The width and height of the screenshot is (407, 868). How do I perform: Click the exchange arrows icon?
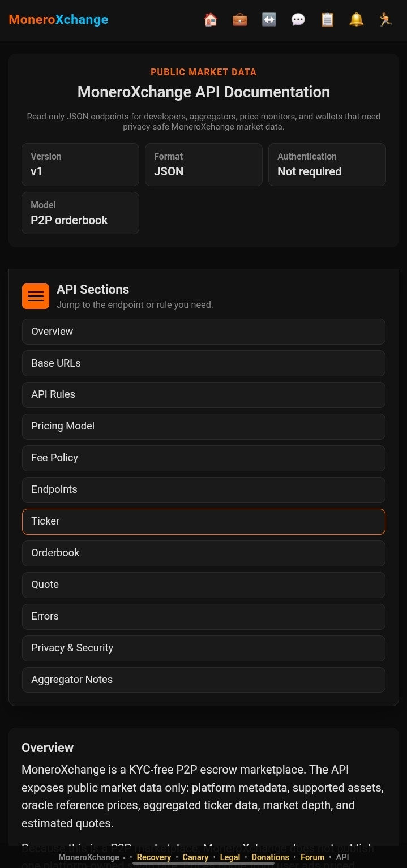point(269,20)
